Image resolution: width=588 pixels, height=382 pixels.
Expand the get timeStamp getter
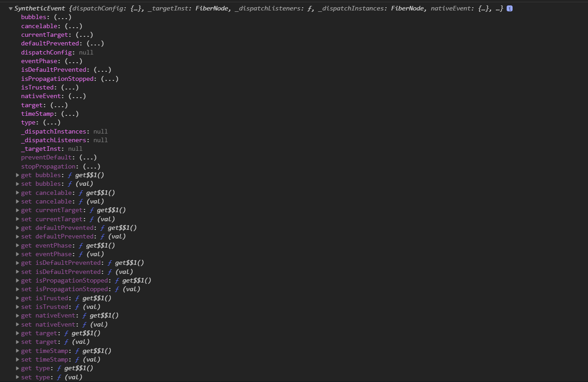[x=18, y=351]
